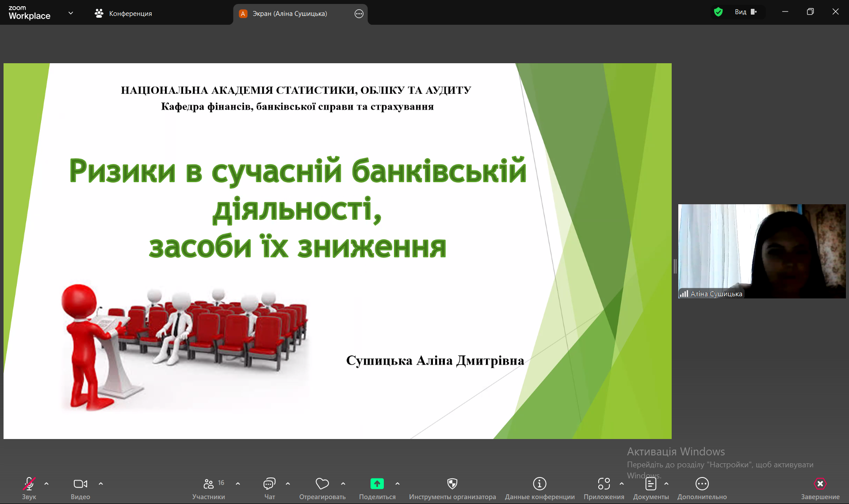849x504 pixels.
Task: Open the Apps icon
Action: (x=604, y=484)
